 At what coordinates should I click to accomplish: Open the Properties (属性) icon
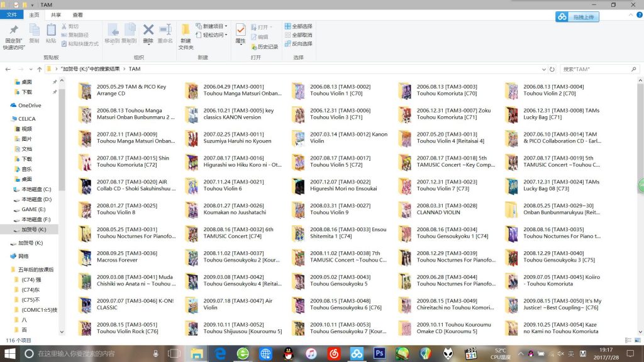click(x=241, y=34)
